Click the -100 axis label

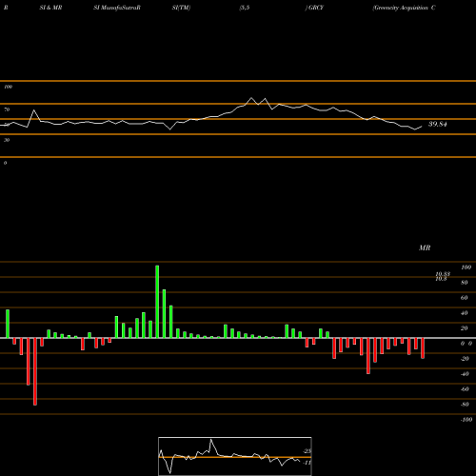click(466, 420)
